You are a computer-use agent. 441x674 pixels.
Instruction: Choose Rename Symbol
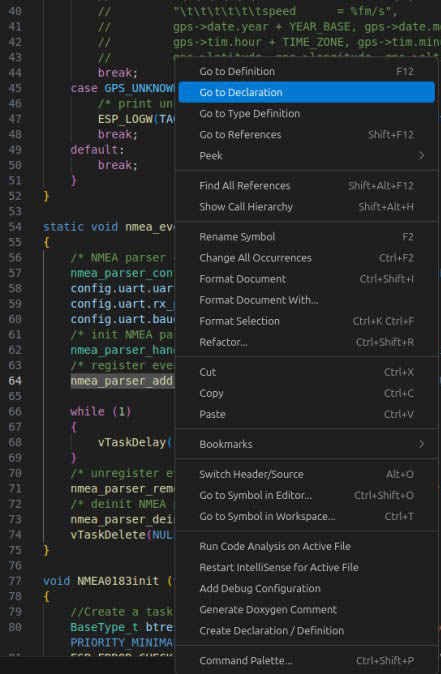(306, 237)
